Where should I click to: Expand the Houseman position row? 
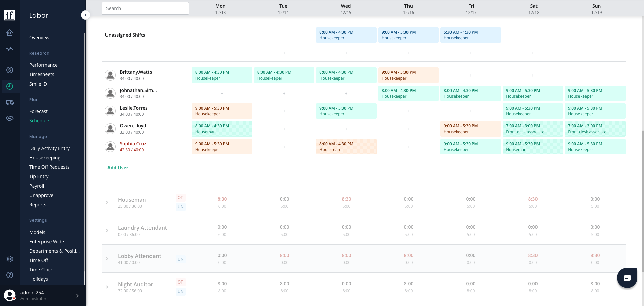coord(107,202)
